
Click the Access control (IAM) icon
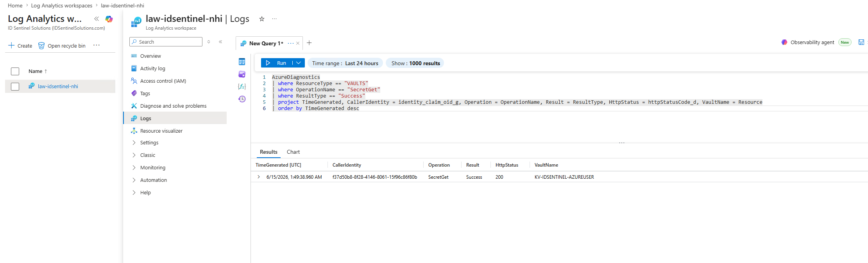pos(134,81)
